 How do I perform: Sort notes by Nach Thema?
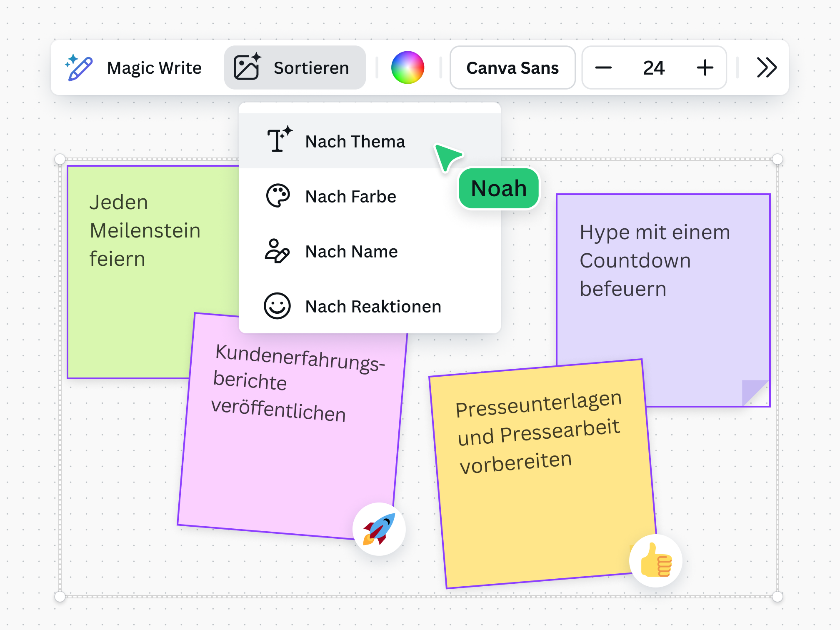coord(355,141)
